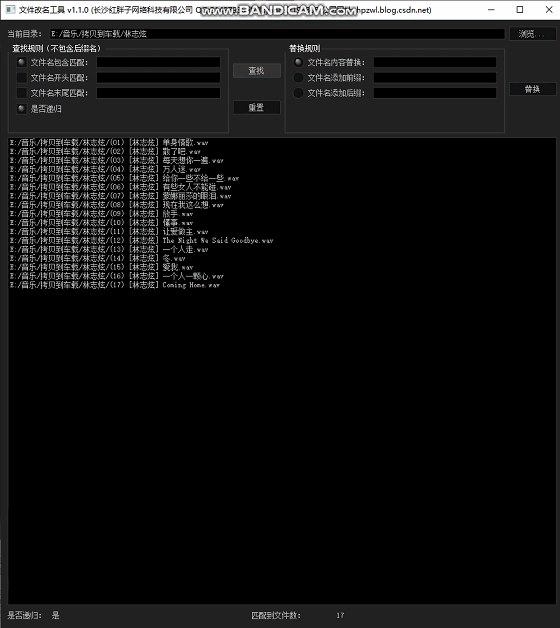Click the 替换 replace button
This screenshot has height=628, width=560.
pos(532,89)
